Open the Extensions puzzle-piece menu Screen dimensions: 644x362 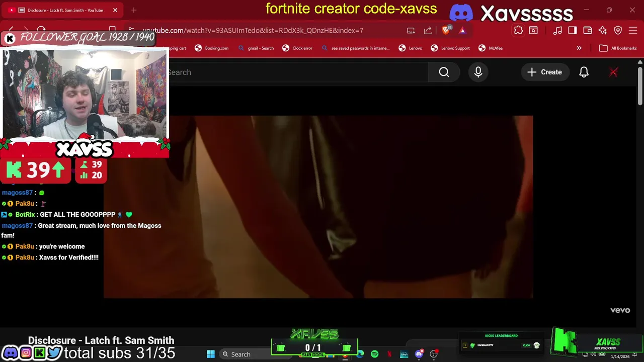point(518,31)
